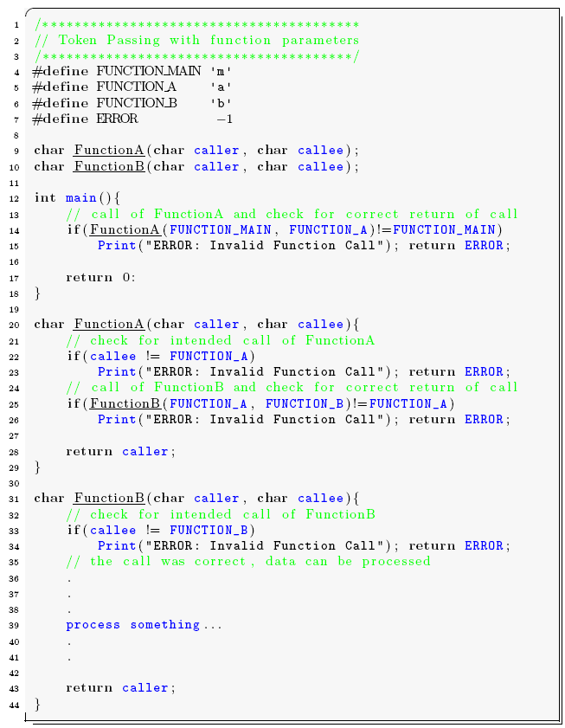Click the "if(callee != FUNCTION_A)" condition
The image size is (565, 728).
pyautogui.click(x=161, y=356)
